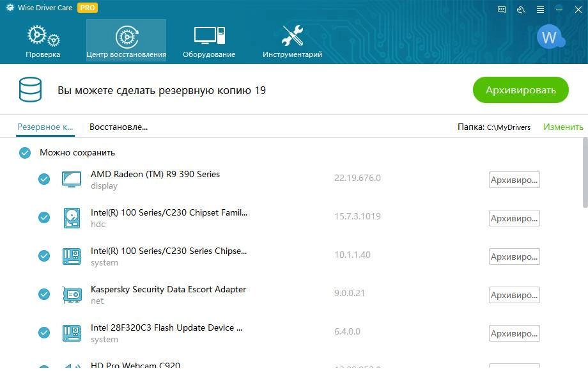Image resolution: width=588 pixels, height=371 pixels.
Task: Open the feedback message icon in title bar
Action: 501,10
